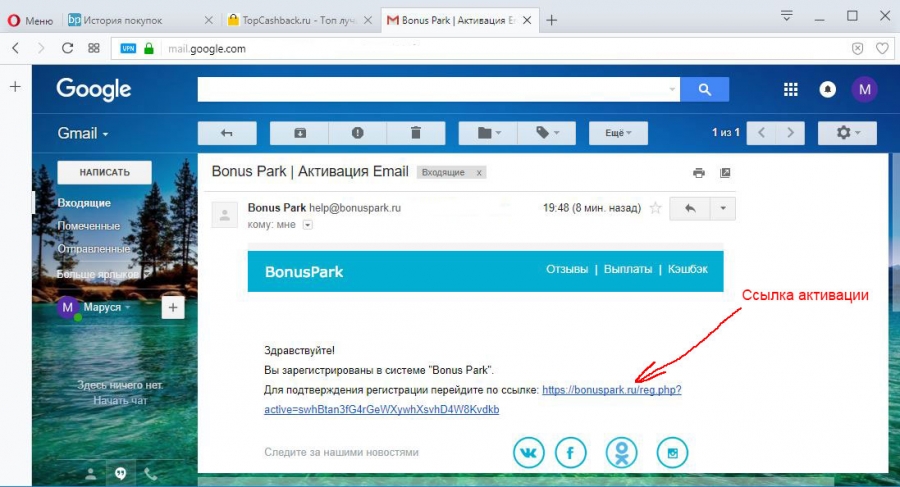Open the Отправленные folder
This screenshot has width=900, height=487.
94,249
